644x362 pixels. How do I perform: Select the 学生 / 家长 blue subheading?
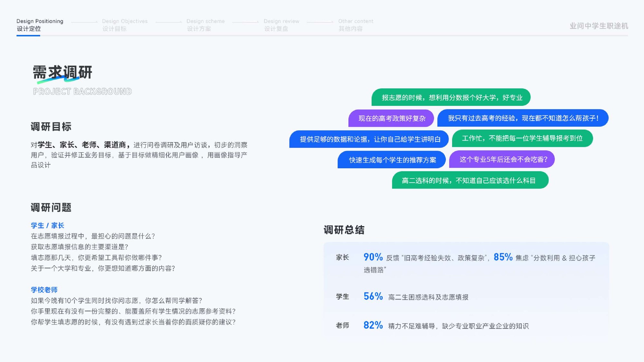tap(47, 225)
